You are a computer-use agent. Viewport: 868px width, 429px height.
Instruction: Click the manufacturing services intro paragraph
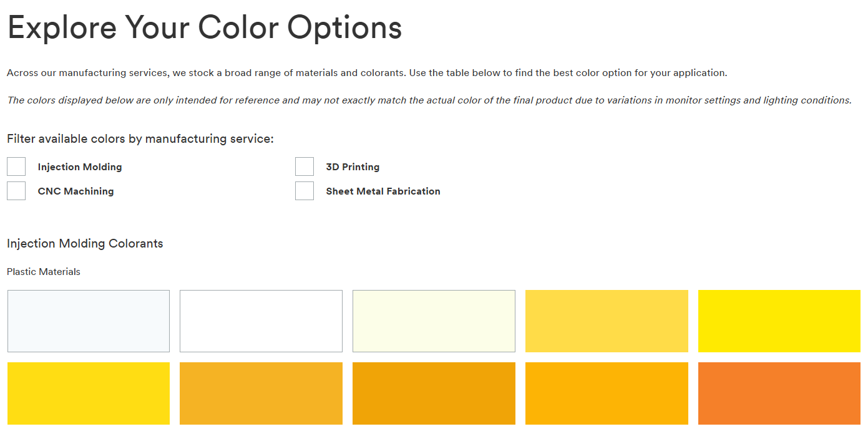tap(366, 72)
